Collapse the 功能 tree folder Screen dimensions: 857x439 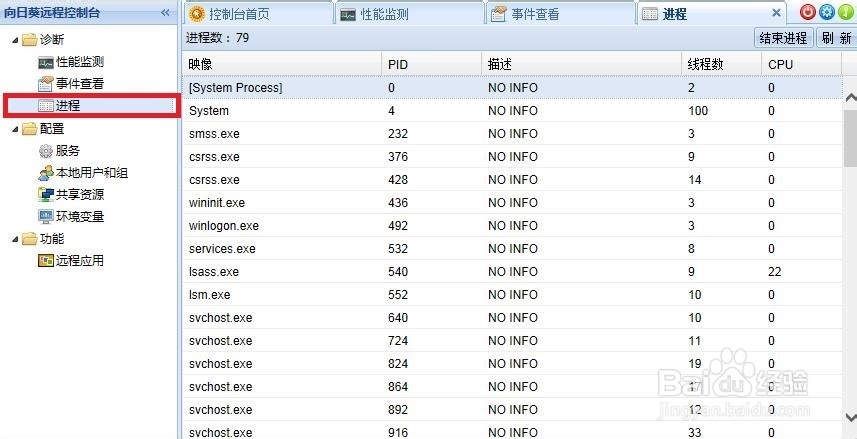click(15, 239)
